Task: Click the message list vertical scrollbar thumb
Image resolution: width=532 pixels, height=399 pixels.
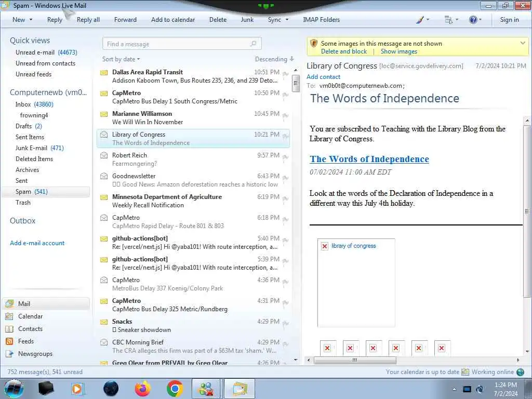Action: pos(296,83)
